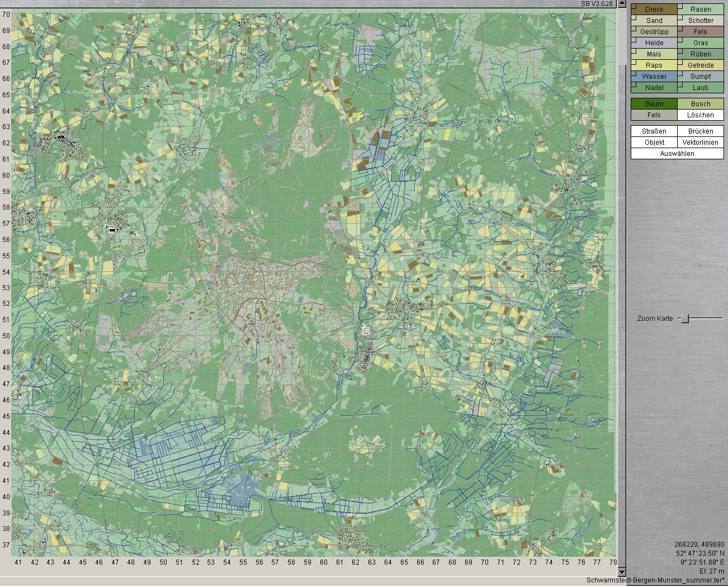The image size is (728, 587).
Task: Open the Vektorlinien tool
Action: pyautogui.click(x=701, y=143)
